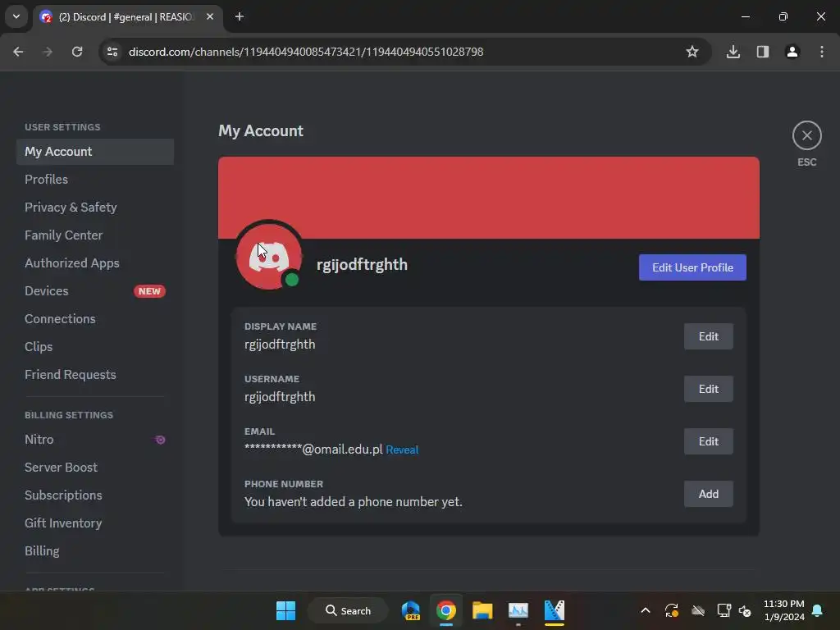Open a new browser tab
Viewport: 840px width, 630px height.
pos(240,16)
